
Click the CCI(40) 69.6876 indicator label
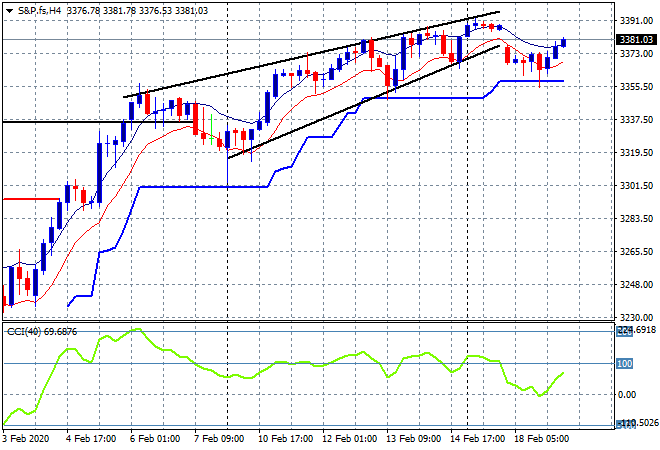[42, 332]
